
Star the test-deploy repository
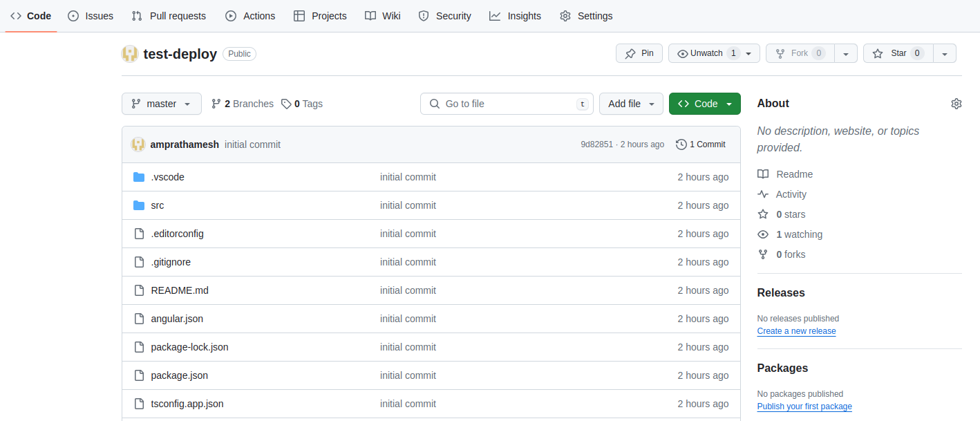click(898, 53)
